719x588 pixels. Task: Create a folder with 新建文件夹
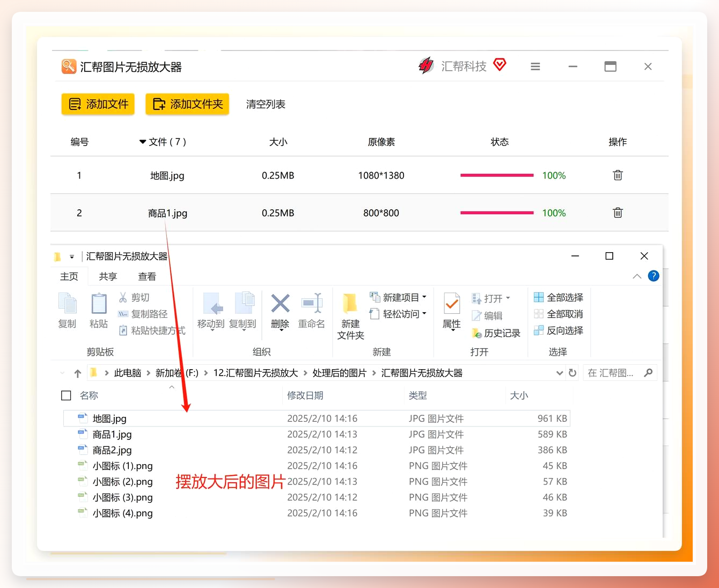click(x=350, y=317)
